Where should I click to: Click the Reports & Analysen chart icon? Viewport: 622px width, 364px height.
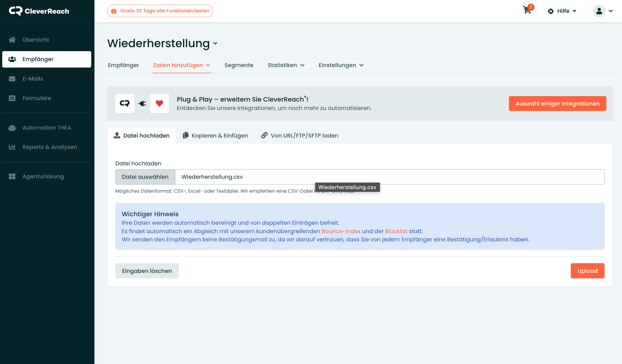pyautogui.click(x=12, y=147)
